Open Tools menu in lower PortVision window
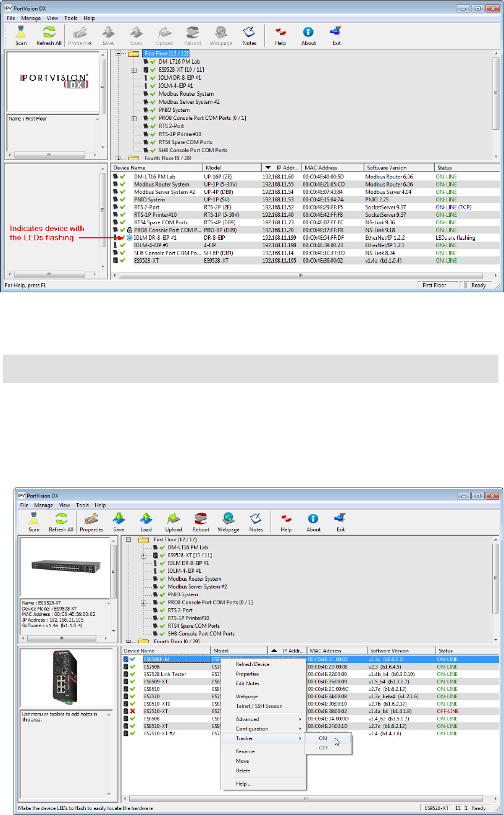This screenshot has width=504, height=815. point(83,505)
